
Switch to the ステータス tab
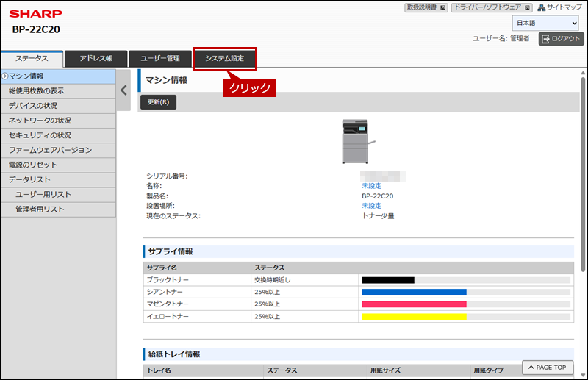coord(32,59)
